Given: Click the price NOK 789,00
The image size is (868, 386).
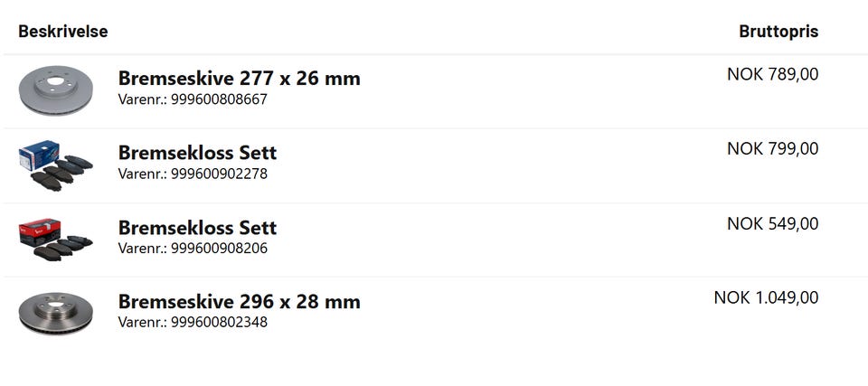Looking at the screenshot, I should pos(772,74).
